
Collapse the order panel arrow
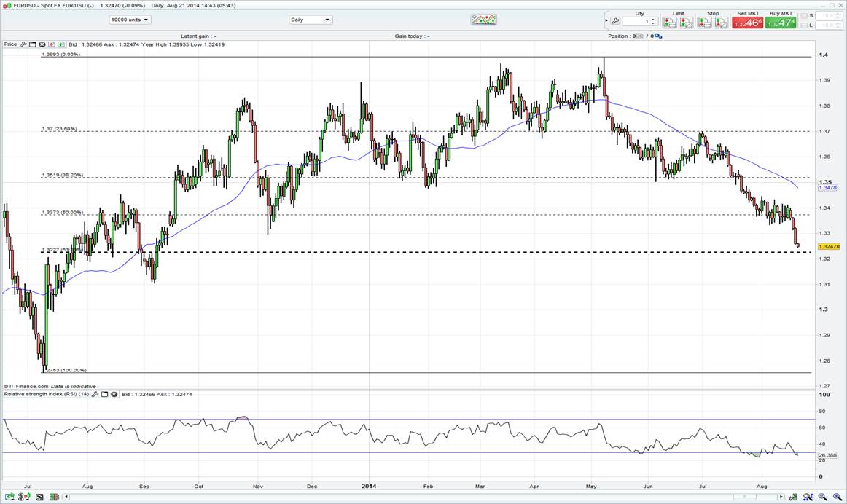[607, 22]
